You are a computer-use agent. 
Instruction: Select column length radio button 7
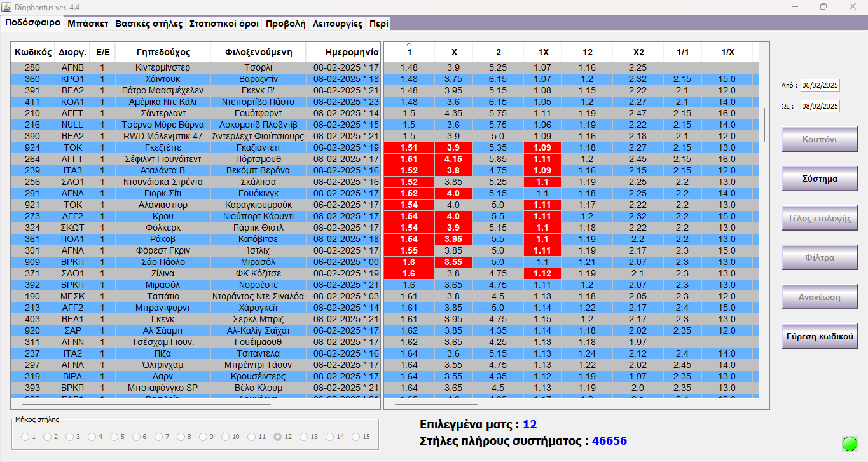(x=158, y=437)
